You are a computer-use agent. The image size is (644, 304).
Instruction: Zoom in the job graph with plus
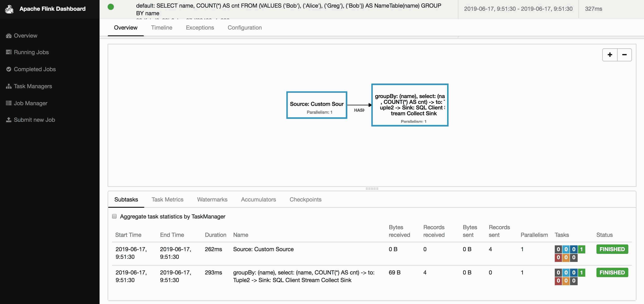point(610,55)
